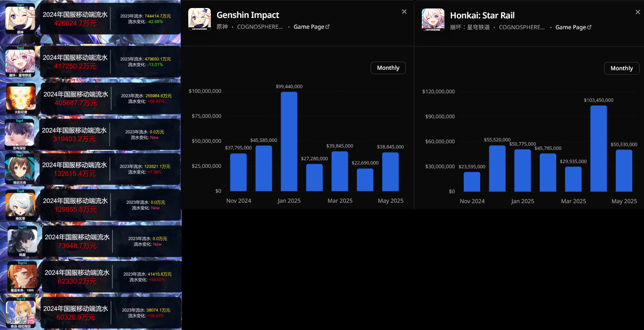Click the 417250.2万元 revenue figure

click(75, 66)
